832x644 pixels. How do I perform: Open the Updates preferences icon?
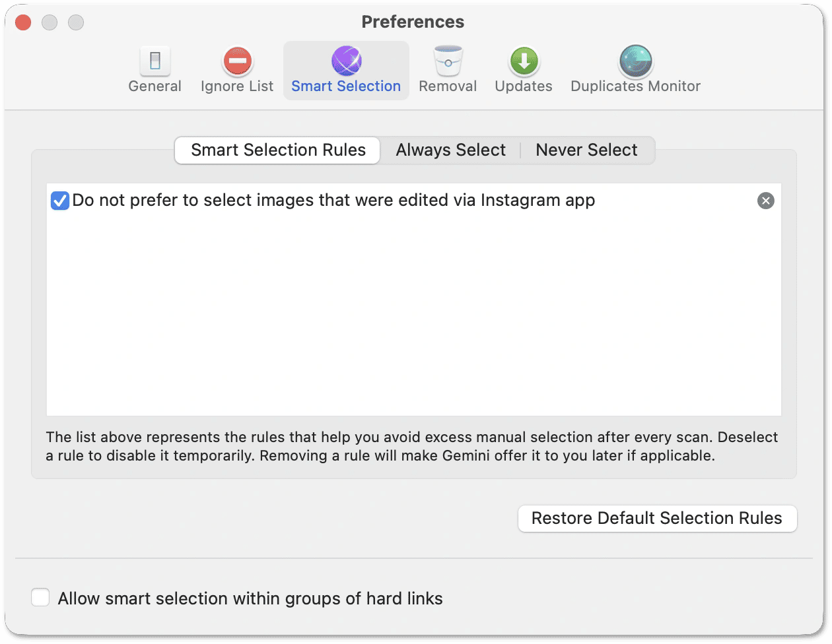click(523, 69)
